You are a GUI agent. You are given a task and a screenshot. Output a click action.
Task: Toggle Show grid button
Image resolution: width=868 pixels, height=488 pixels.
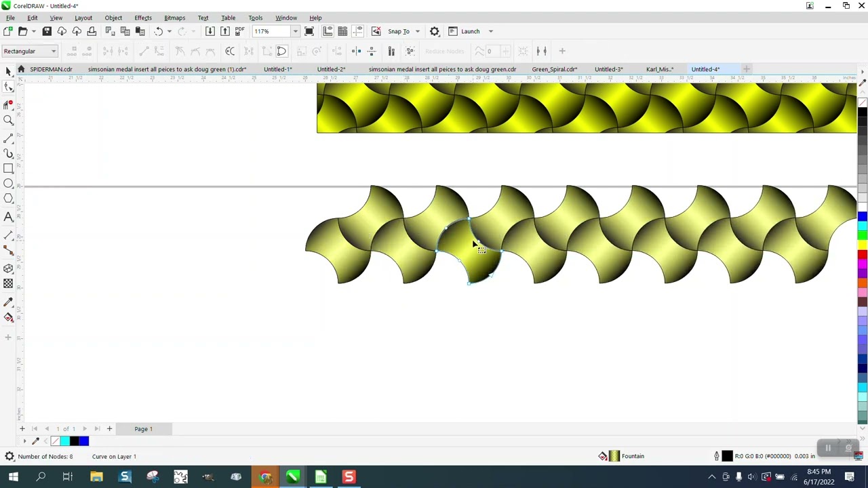342,31
